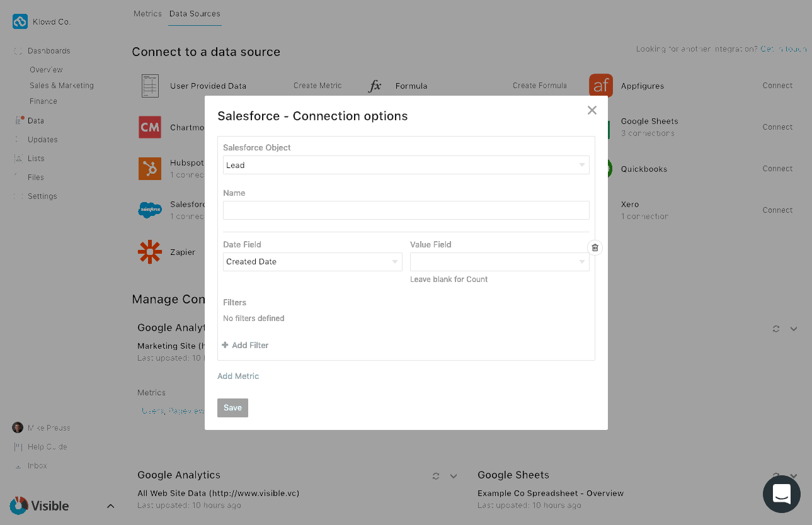Click the User Provided Data spreadsheet icon
The image size is (812, 525).
click(150, 86)
